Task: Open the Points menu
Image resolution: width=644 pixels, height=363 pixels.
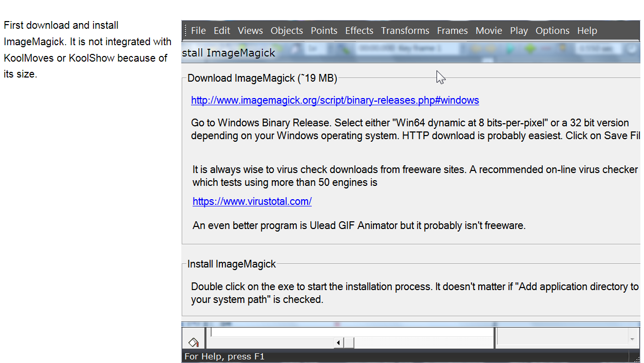Action: (324, 31)
